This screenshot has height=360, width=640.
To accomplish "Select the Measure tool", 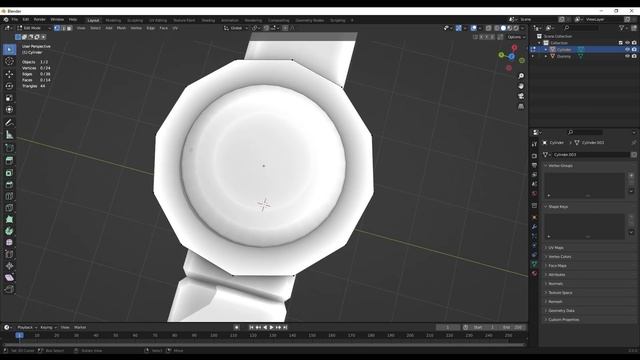I will (x=9, y=135).
